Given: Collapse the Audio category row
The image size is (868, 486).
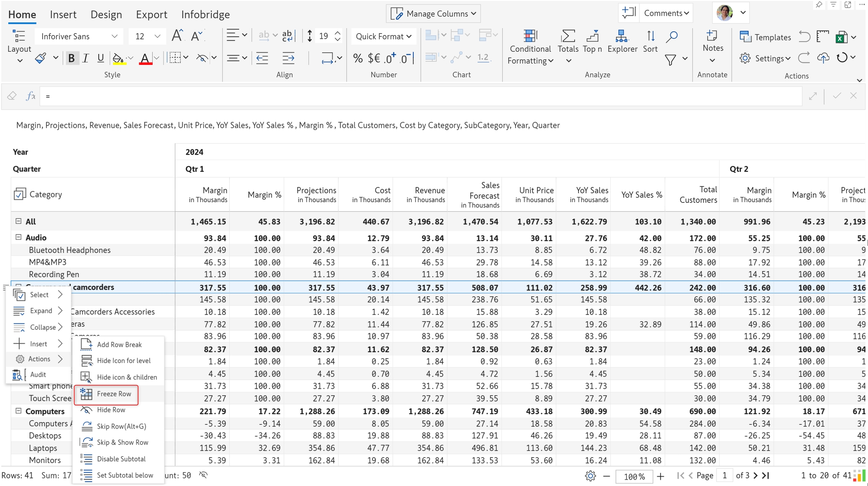Looking at the screenshot, I should [x=18, y=237].
